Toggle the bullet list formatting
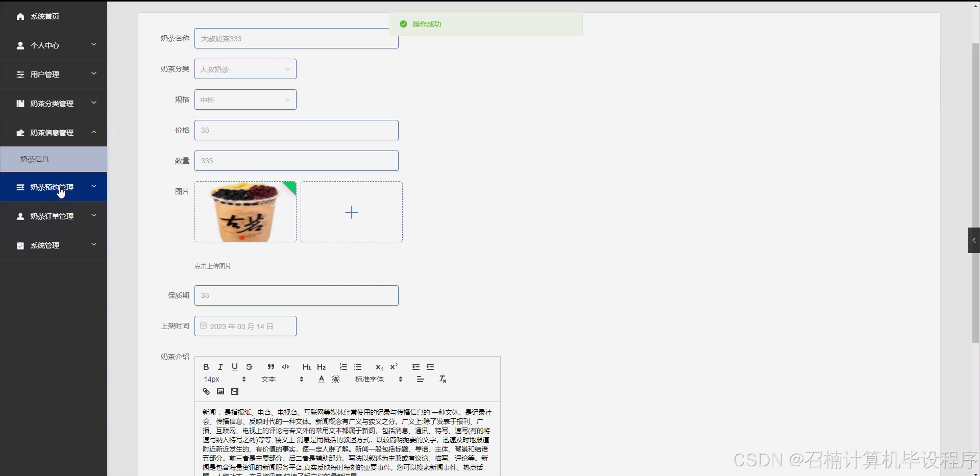980x476 pixels. [358, 367]
